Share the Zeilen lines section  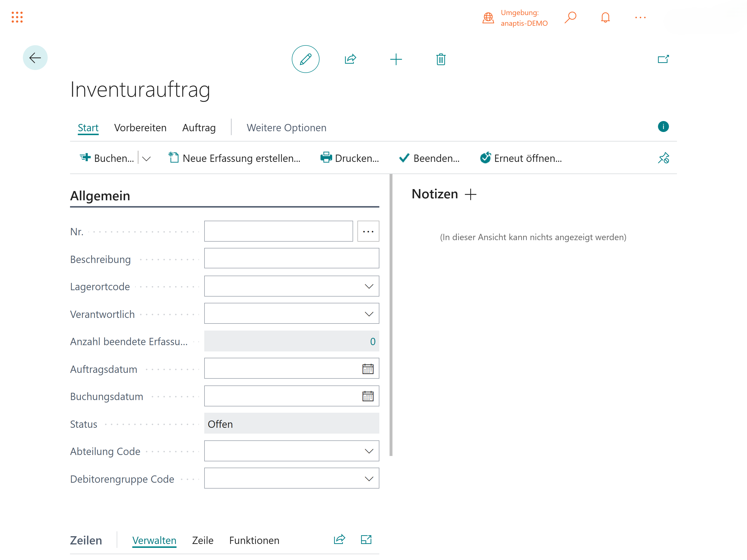pyautogui.click(x=339, y=539)
